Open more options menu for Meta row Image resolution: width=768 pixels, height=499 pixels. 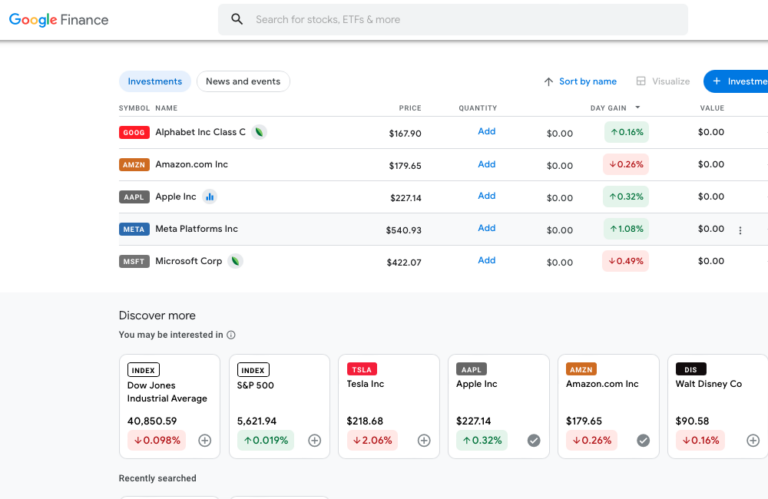click(740, 230)
